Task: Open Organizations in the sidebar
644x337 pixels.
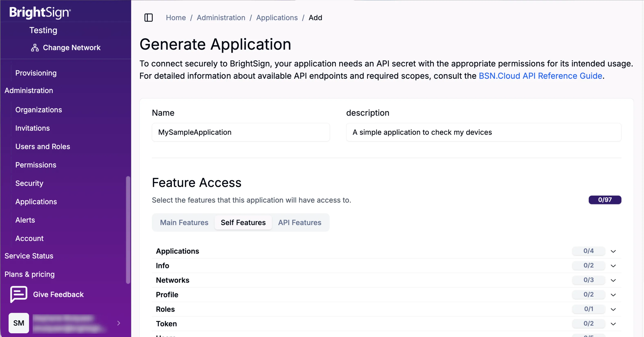Action: tap(39, 110)
